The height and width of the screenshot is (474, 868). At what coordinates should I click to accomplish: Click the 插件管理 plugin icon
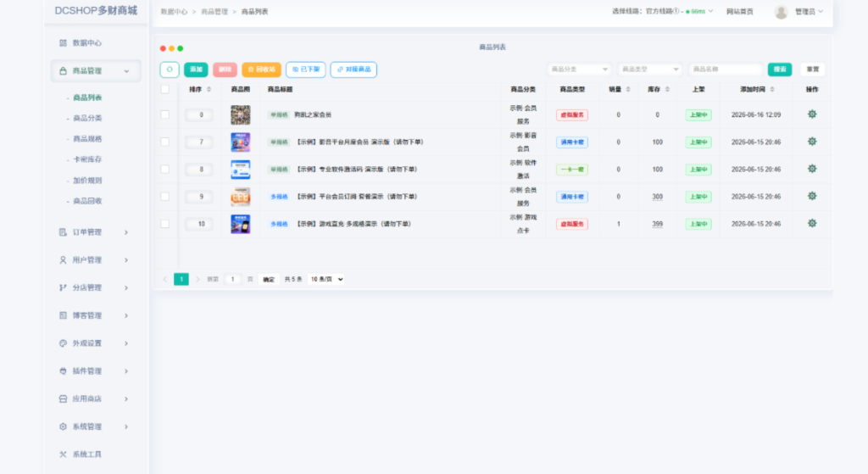(x=63, y=371)
